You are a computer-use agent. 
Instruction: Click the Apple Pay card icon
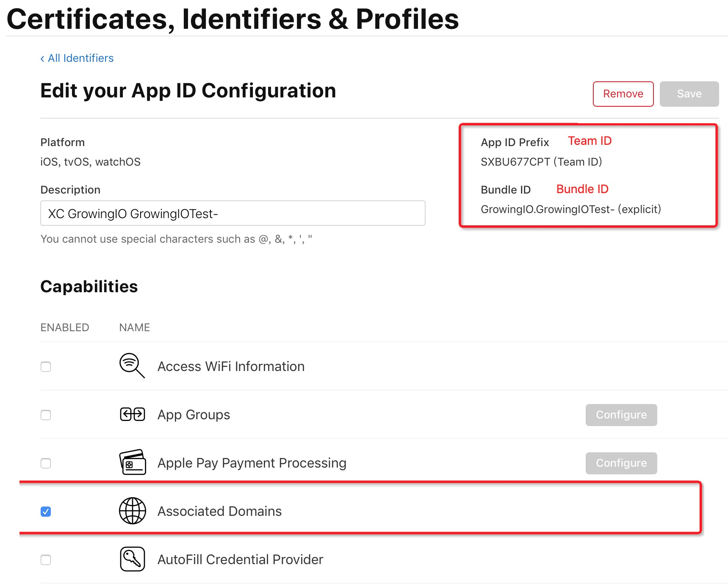133,462
